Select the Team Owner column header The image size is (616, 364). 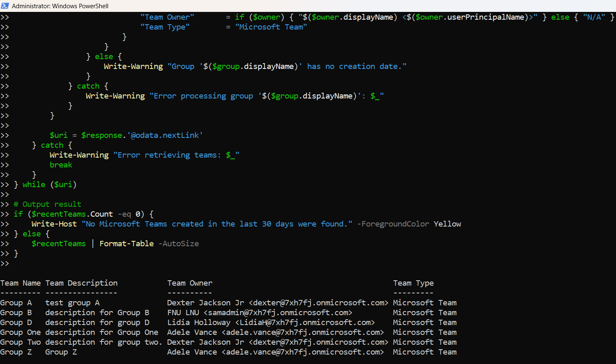tap(190, 283)
